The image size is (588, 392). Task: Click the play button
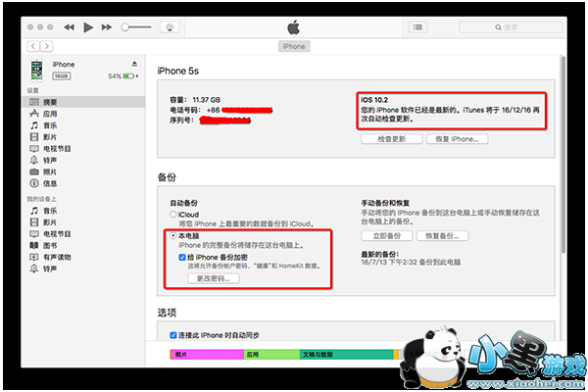[x=88, y=27]
